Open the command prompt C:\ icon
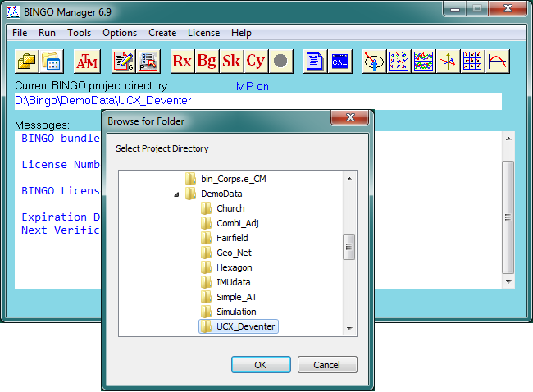 click(340, 62)
